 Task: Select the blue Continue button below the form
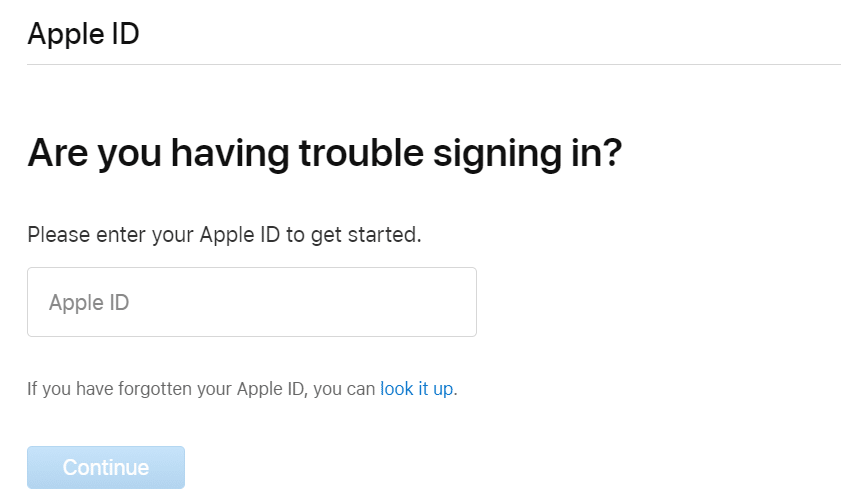point(106,467)
